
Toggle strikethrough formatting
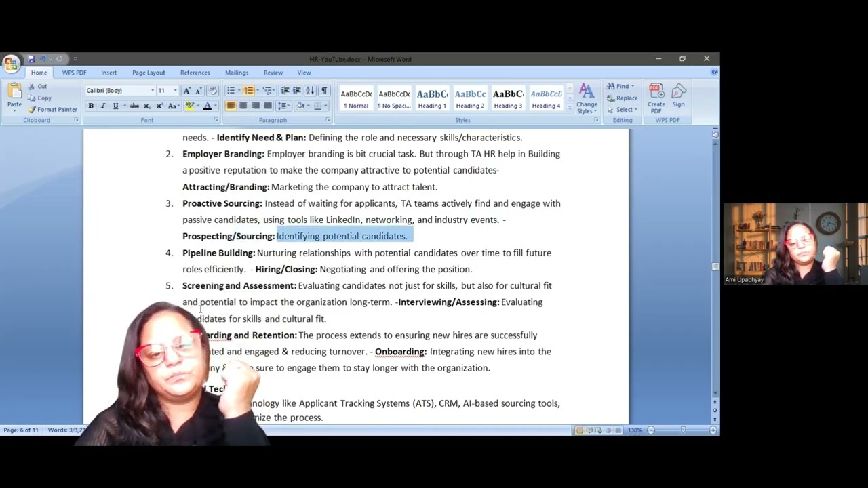[134, 106]
